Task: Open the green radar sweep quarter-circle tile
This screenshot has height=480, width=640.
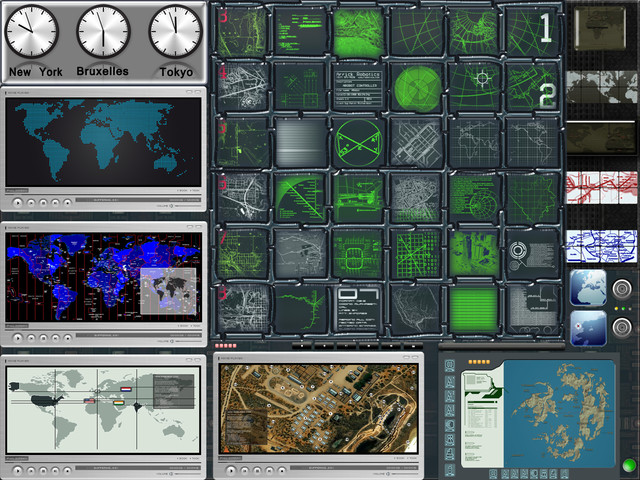Action: point(300,198)
